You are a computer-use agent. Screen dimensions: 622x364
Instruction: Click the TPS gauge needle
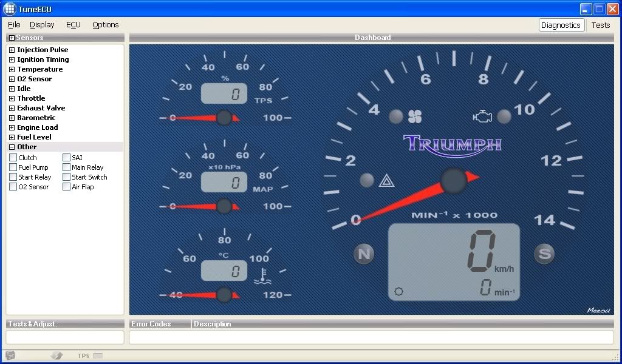point(199,118)
